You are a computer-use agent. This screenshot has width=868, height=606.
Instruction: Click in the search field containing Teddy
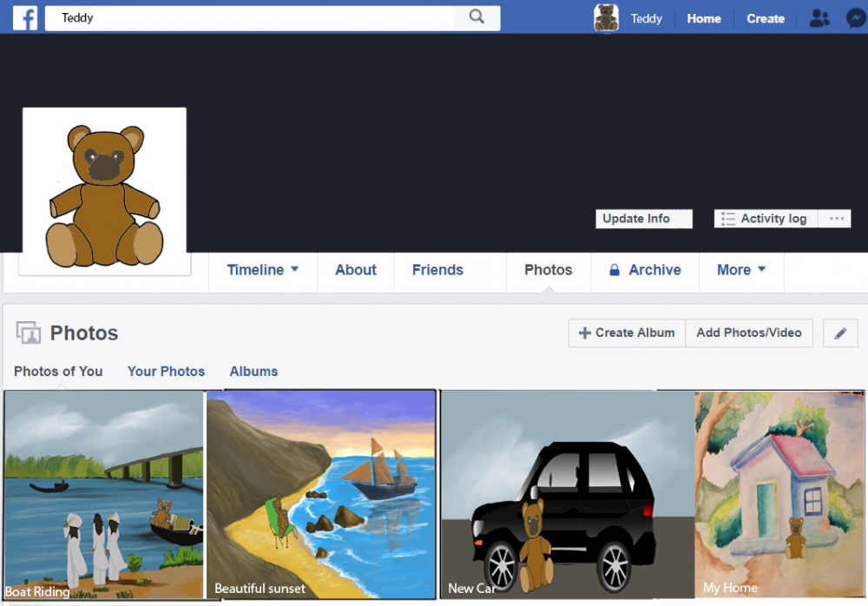tap(252, 18)
